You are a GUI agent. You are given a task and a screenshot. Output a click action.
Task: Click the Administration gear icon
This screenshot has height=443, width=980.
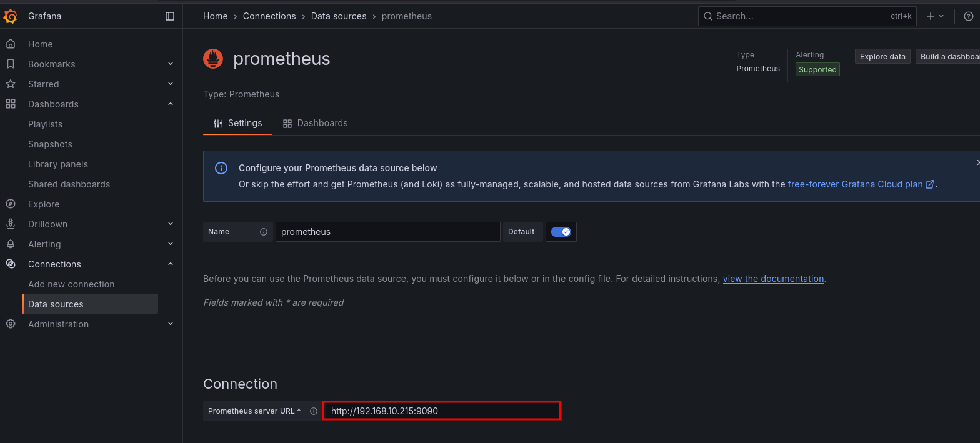pyautogui.click(x=11, y=324)
